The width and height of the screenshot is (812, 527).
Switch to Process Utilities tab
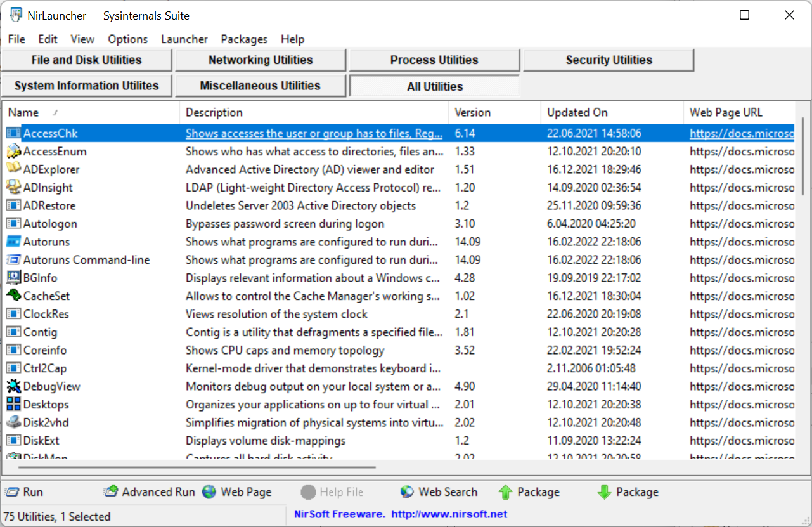(x=434, y=60)
